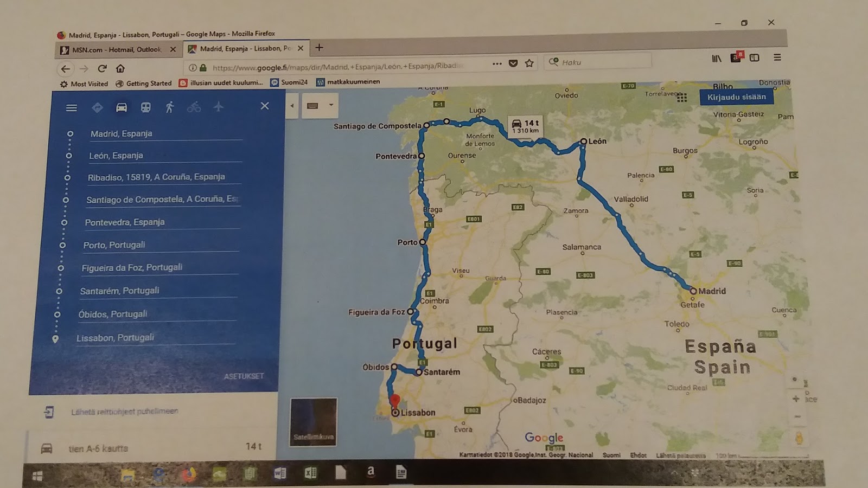Viewport: 868px width, 488px height.
Task: Click the Firefox forward arrow
Action: (84, 69)
